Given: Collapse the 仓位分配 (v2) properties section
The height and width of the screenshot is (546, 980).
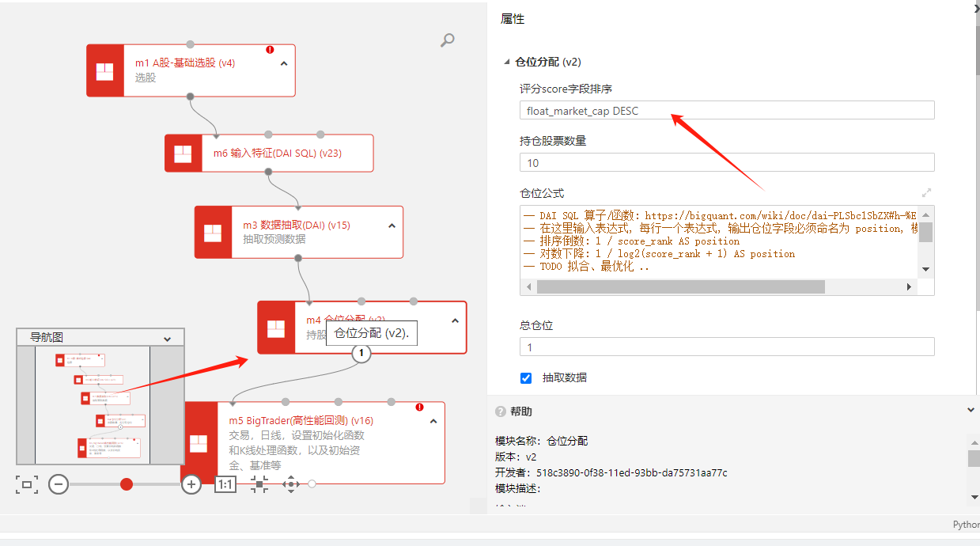Looking at the screenshot, I should coord(507,62).
